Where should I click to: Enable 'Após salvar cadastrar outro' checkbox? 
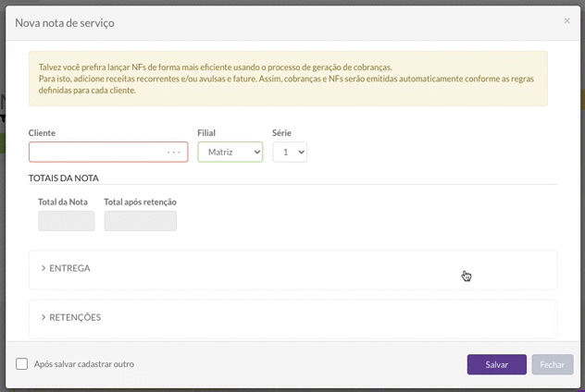21,364
